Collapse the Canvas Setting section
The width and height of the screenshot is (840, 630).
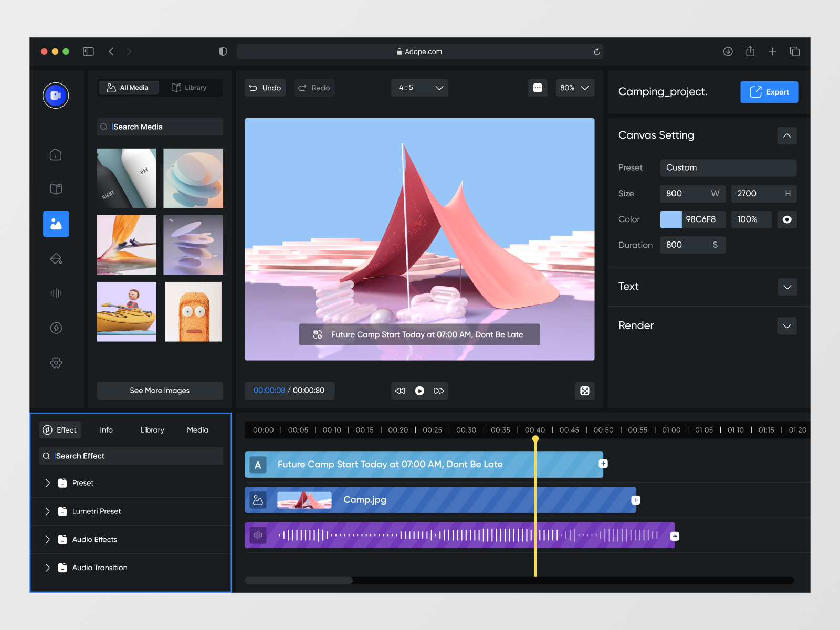click(x=786, y=135)
